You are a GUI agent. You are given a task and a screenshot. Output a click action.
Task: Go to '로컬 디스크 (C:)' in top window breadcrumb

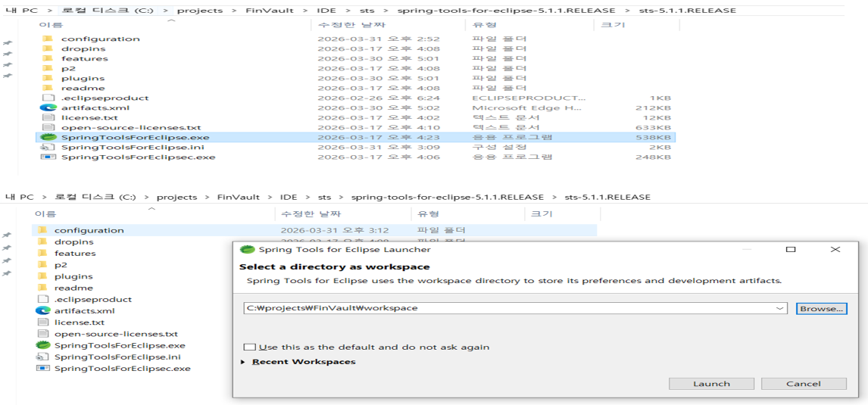click(x=108, y=11)
